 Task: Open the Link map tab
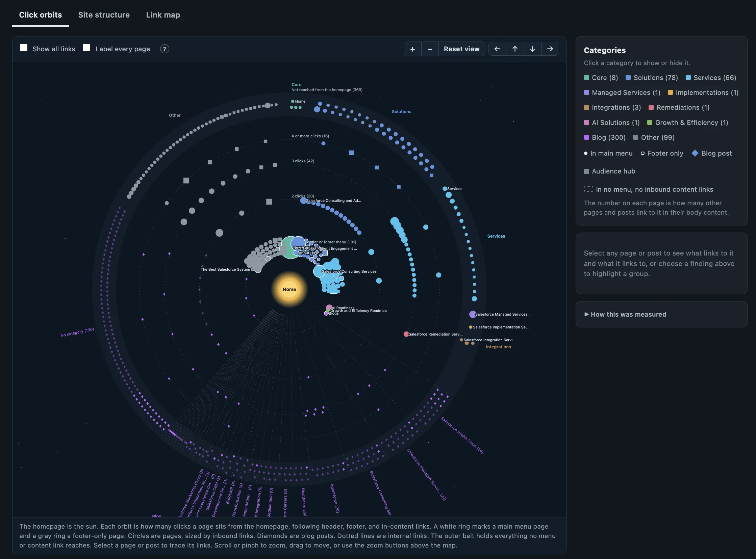(x=163, y=15)
